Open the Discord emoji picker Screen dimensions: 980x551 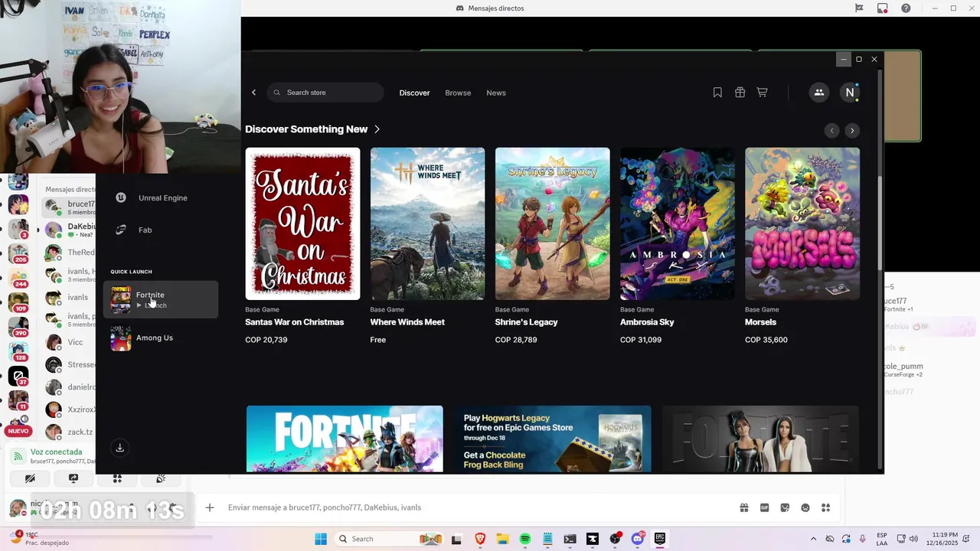(805, 507)
